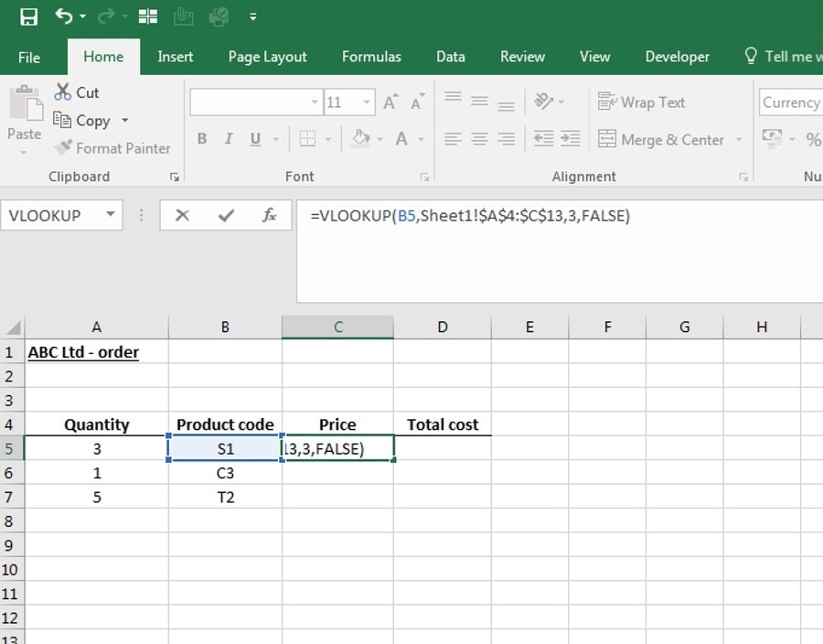Open the Alignment dialog launcher

743,177
